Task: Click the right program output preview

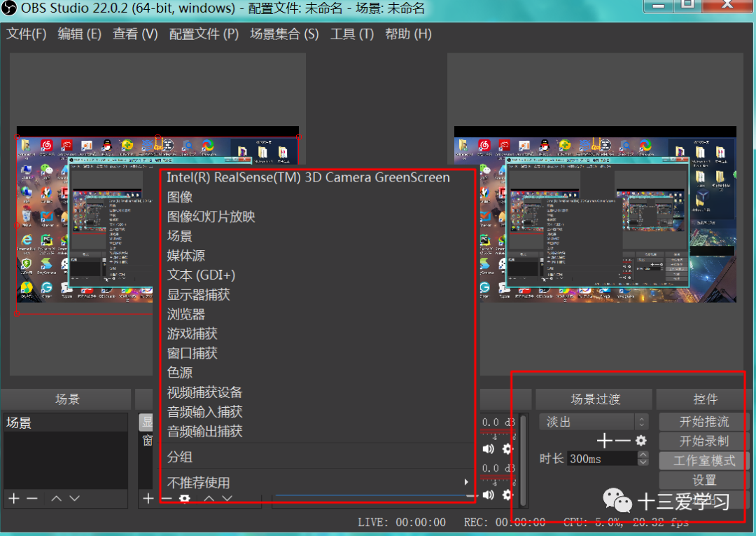Action: tap(595, 214)
